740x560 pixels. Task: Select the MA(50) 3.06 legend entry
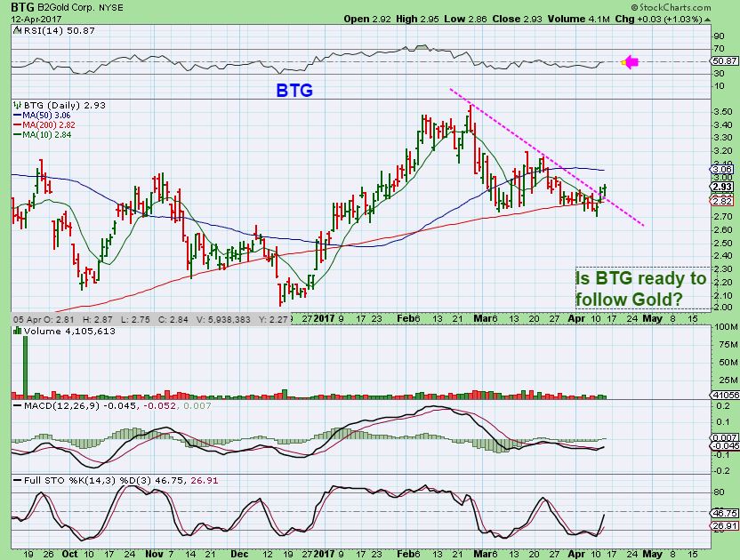point(43,116)
